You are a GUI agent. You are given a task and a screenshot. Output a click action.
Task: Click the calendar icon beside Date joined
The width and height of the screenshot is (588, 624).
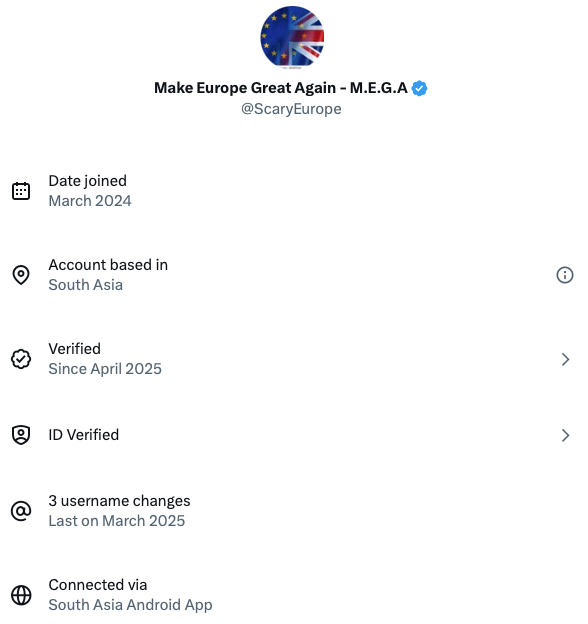(x=21, y=191)
